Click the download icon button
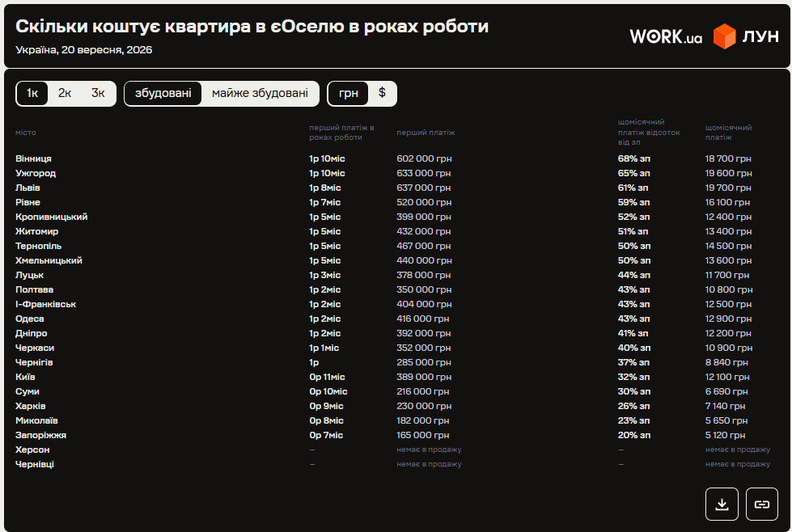 (722, 504)
